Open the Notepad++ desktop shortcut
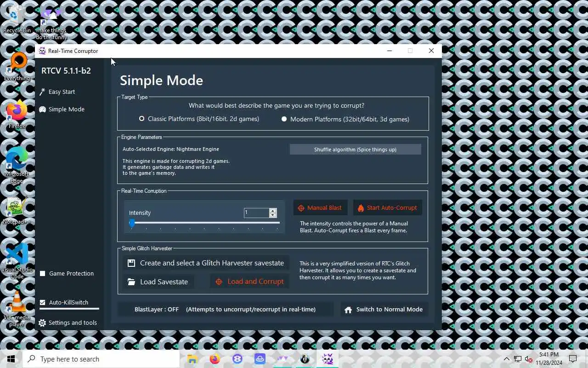Screen dimensions: 588x368 (17, 211)
